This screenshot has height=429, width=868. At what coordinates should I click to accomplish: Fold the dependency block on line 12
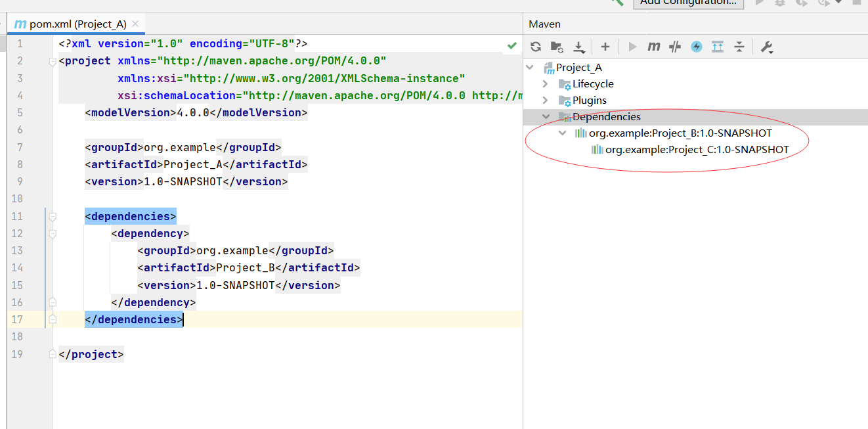[53, 234]
